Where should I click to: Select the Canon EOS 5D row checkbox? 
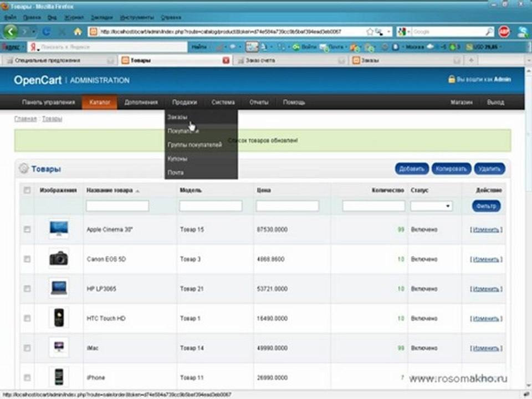[27, 259]
